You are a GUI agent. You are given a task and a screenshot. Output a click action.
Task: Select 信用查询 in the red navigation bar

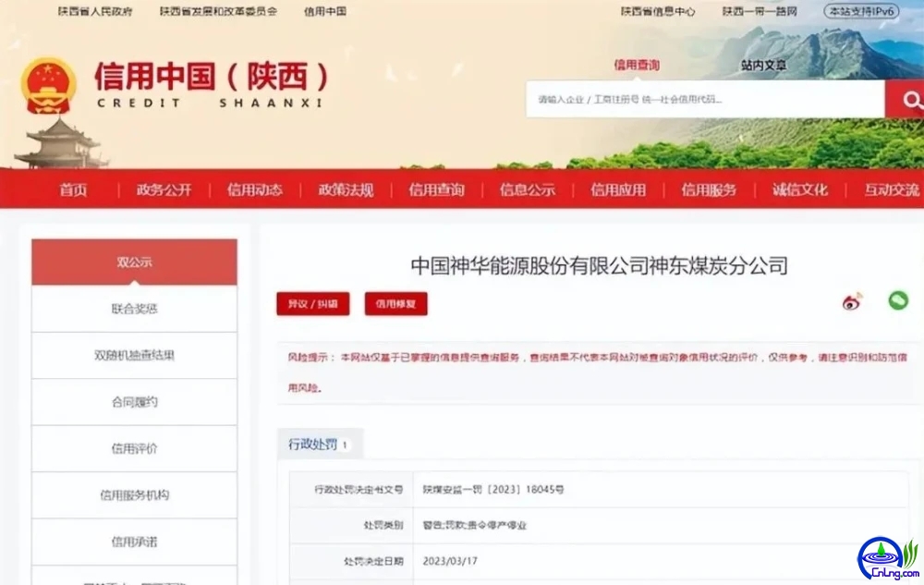[437, 189]
